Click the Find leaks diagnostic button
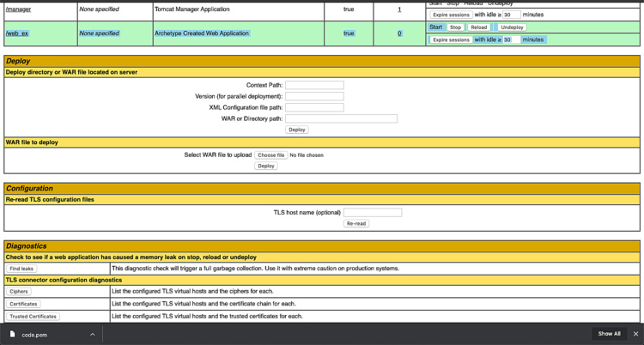644x345 pixels. (21, 269)
